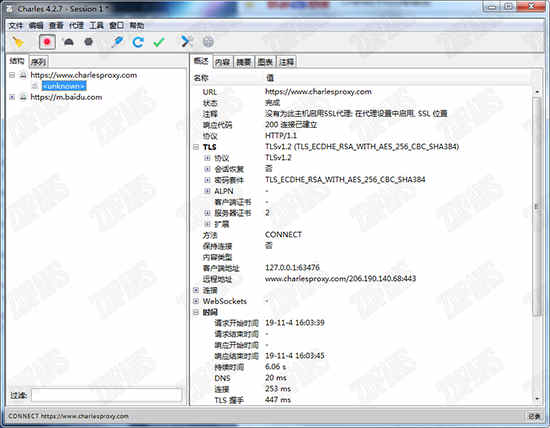Open the 查看 menu
Image resolution: width=550 pixels, height=428 pixels.
pyautogui.click(x=56, y=25)
